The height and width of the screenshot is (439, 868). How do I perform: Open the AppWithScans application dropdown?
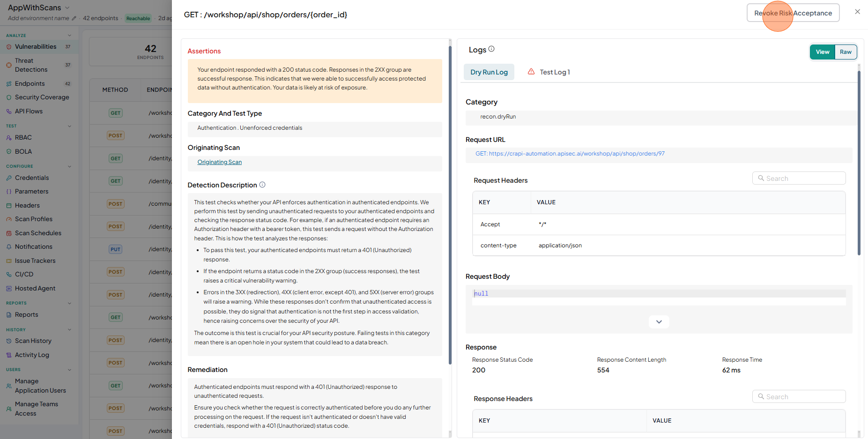(x=67, y=7)
